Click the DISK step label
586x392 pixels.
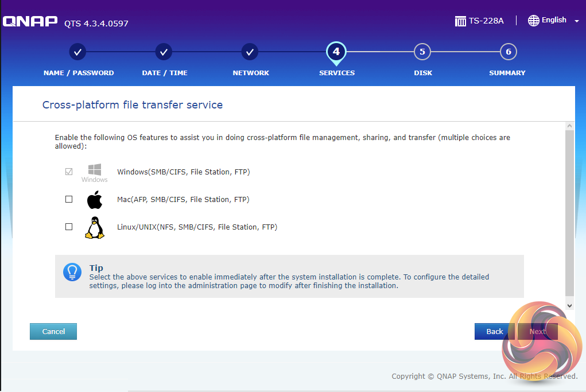tap(423, 73)
